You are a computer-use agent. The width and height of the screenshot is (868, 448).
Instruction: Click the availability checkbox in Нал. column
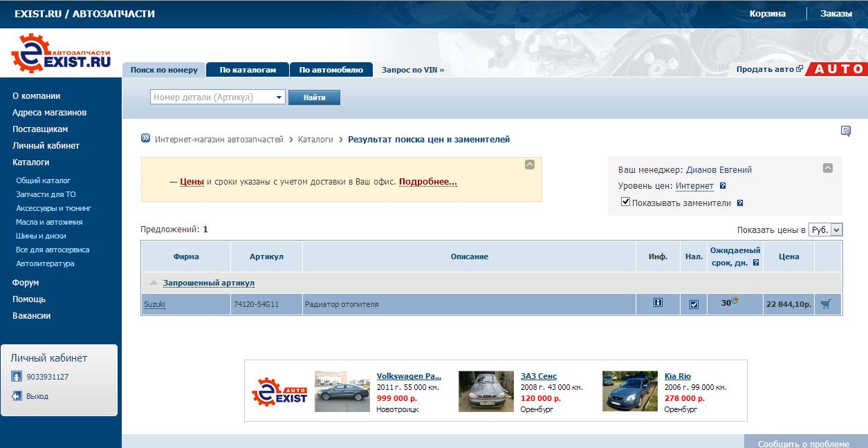click(694, 304)
